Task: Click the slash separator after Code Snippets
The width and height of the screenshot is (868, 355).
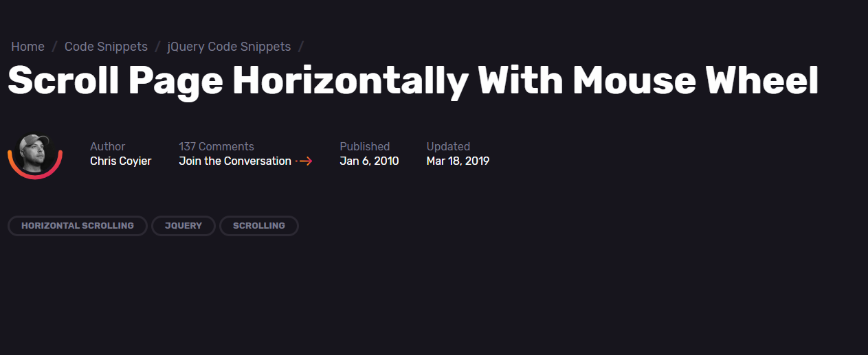Action: 157,47
